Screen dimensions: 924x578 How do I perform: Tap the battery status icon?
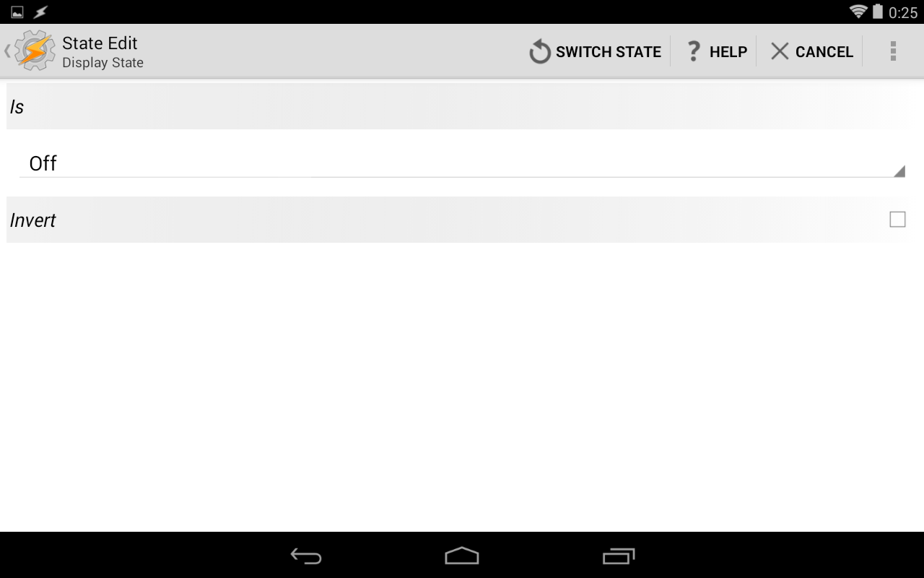878,12
